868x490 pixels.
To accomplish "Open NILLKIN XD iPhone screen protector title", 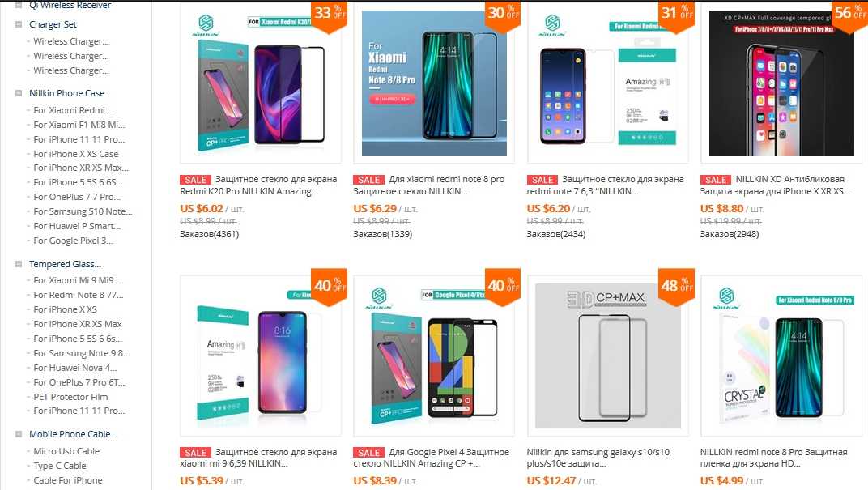I will [775, 185].
